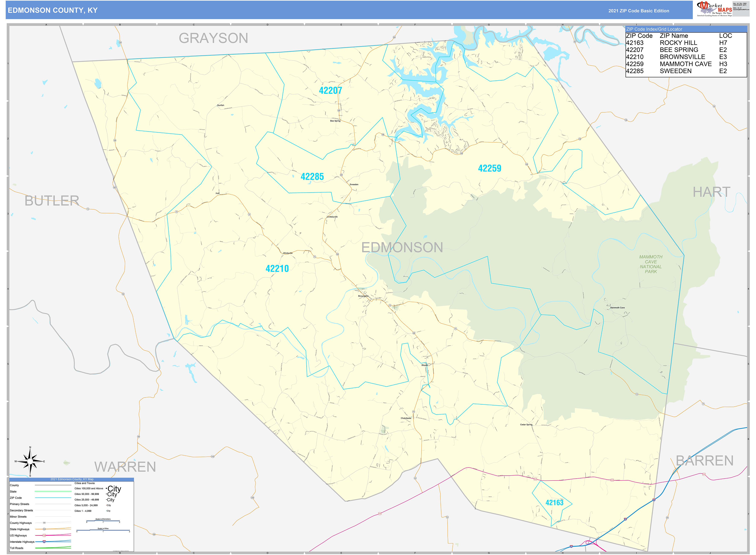This screenshot has height=555, width=756.
Task: Click the Windyville town label
Action: point(288,253)
